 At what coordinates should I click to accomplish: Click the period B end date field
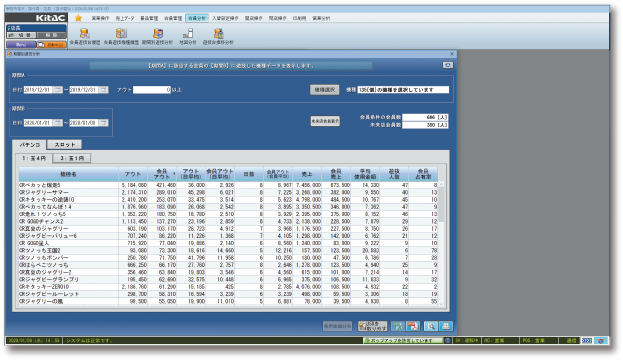tap(84, 123)
